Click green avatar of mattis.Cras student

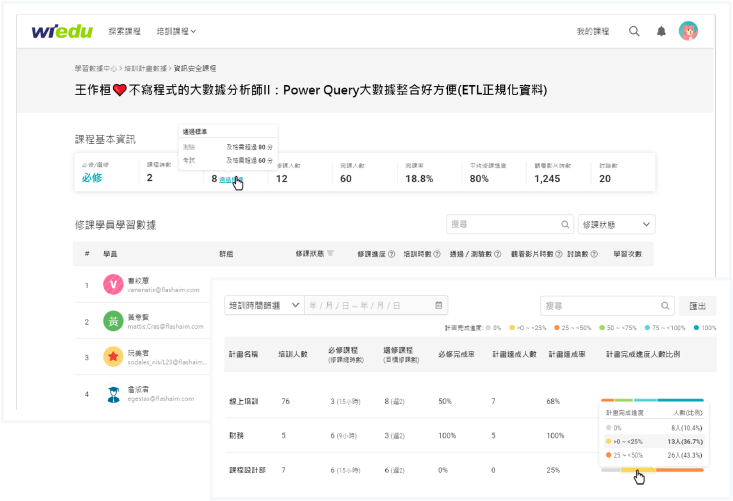tap(113, 321)
